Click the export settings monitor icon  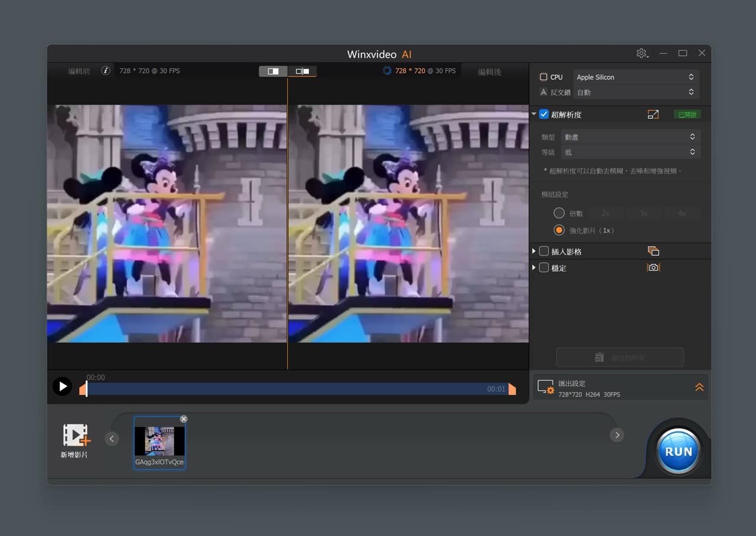[x=546, y=387]
